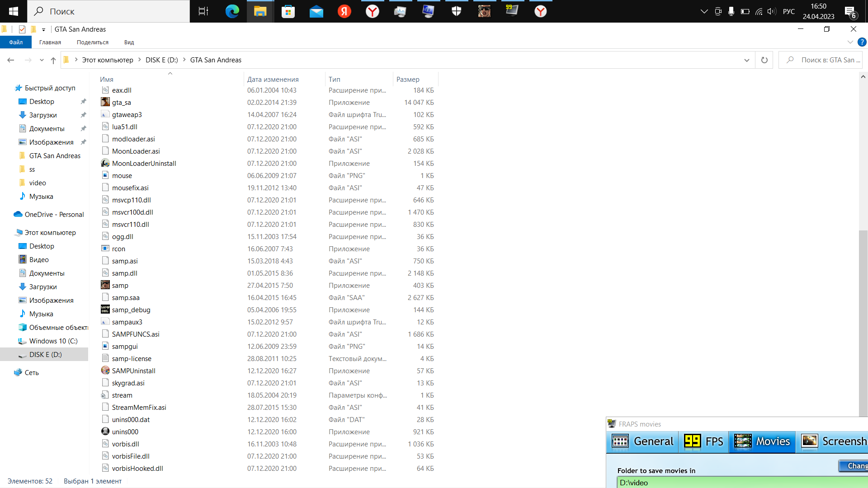Image resolution: width=868 pixels, height=488 pixels.
Task: Select Windows 10 (C:) drive in sidebar
Action: click(x=53, y=341)
